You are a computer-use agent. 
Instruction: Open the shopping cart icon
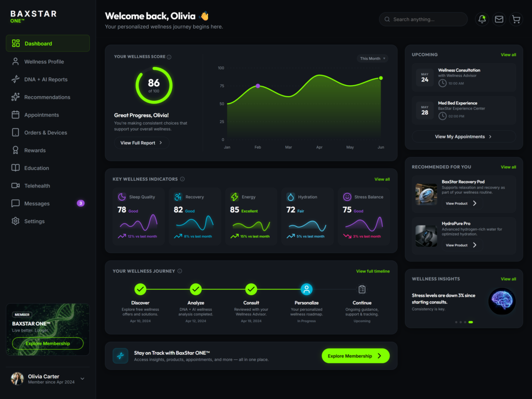coord(516,19)
